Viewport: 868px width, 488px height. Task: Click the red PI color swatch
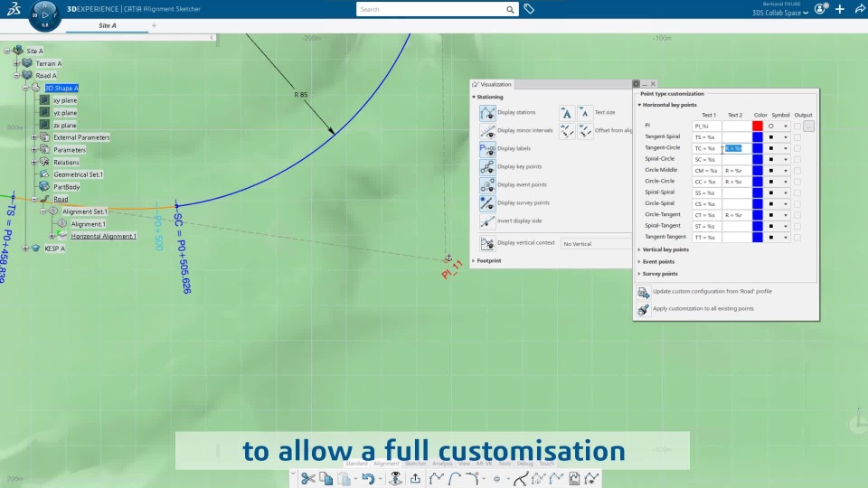point(758,127)
